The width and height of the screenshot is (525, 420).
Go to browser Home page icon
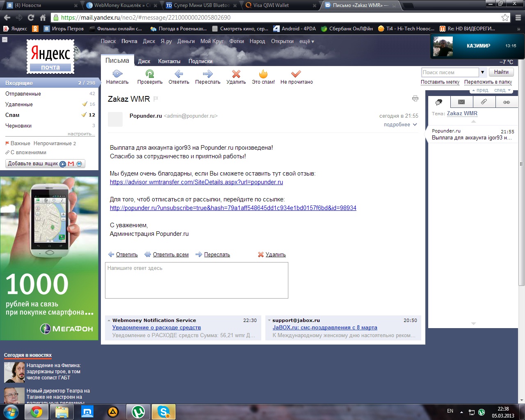[43, 18]
